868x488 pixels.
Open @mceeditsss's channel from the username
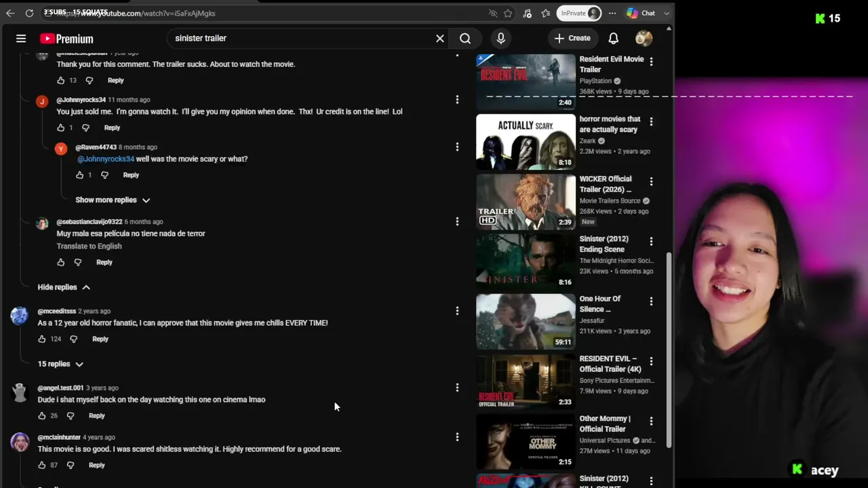tap(57, 311)
